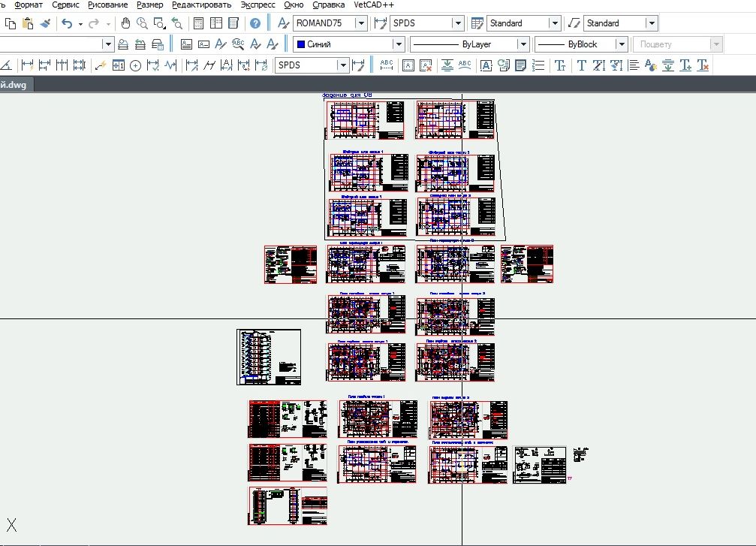Click the blue color swatch beside Синий
756x546 pixels.
301,44
